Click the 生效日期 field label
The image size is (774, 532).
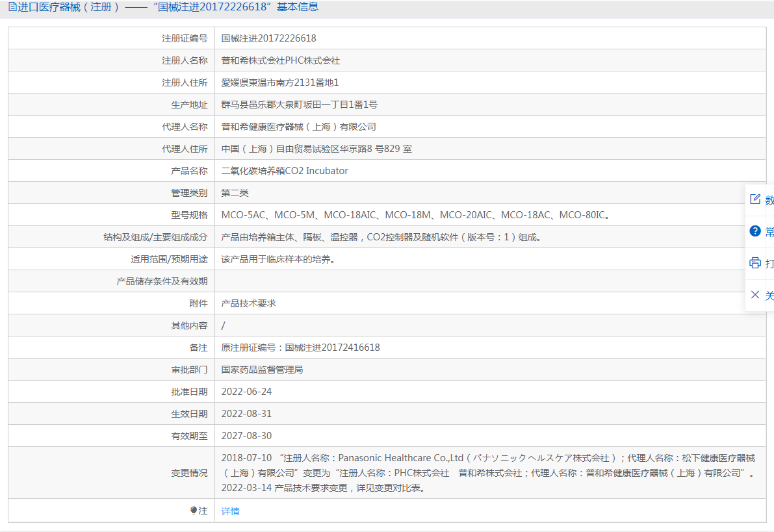click(x=190, y=414)
